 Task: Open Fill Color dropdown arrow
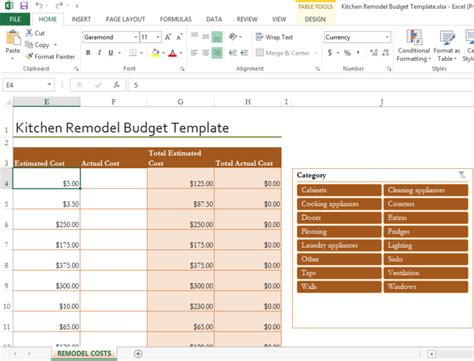pos(163,53)
